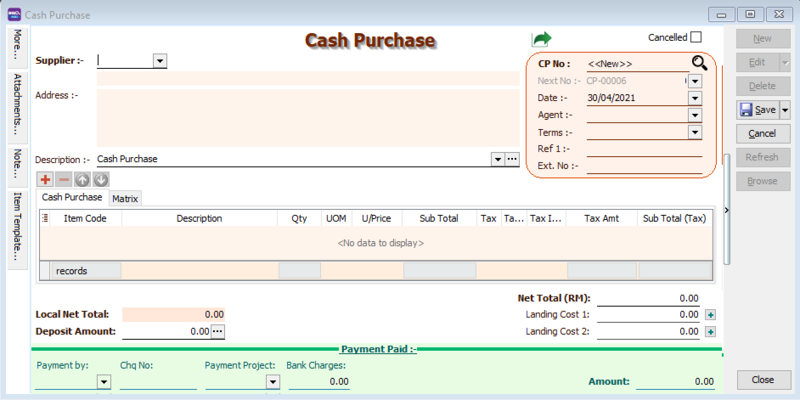Open the Terms dropdown
Screen dimensions: 800x400
coord(694,132)
